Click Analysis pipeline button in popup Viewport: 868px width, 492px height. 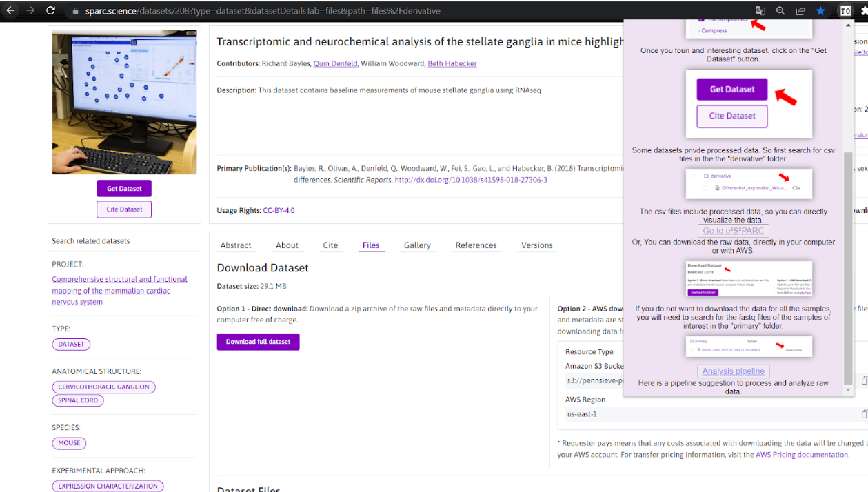(x=733, y=371)
